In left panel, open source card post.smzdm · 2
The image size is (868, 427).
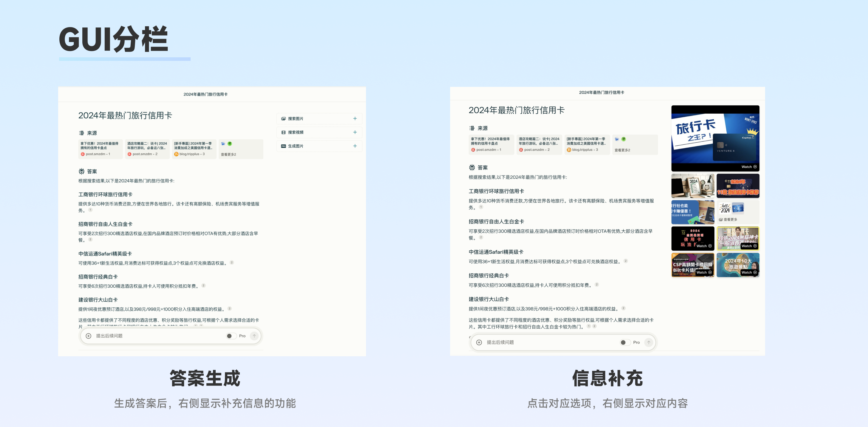click(x=147, y=149)
